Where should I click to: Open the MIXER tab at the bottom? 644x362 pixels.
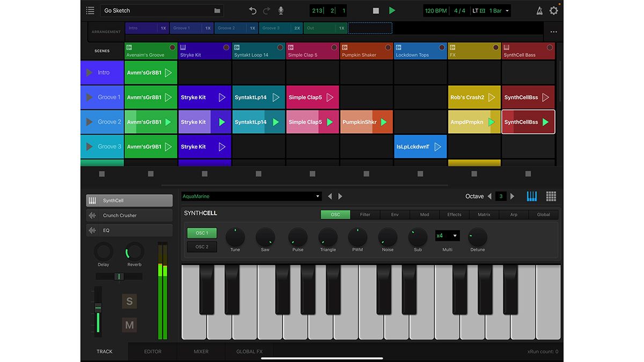coord(201,351)
